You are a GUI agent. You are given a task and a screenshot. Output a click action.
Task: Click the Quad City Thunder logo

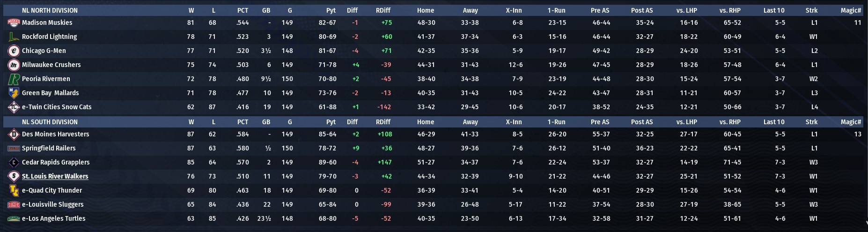14,190
